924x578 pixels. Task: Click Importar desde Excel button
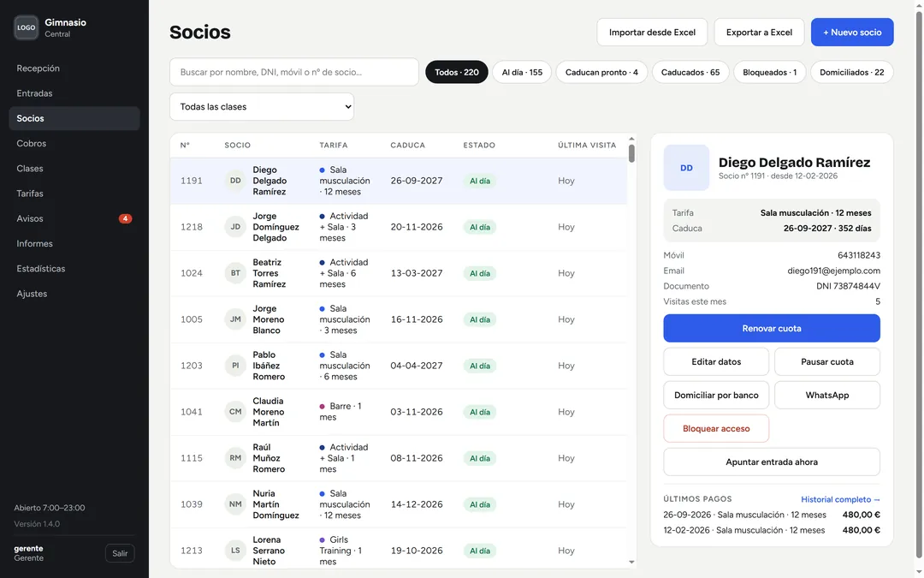(x=652, y=32)
